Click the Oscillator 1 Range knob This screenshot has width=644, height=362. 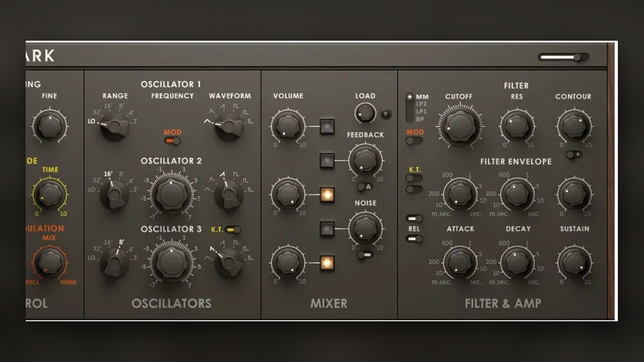[x=115, y=126]
